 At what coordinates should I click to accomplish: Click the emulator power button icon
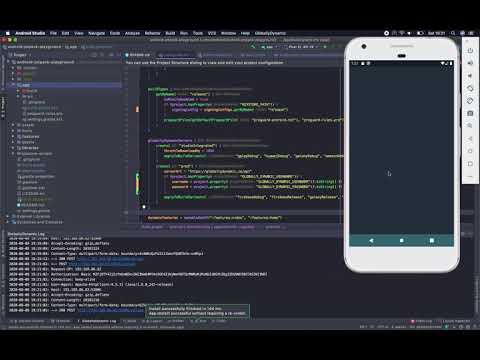point(470,51)
